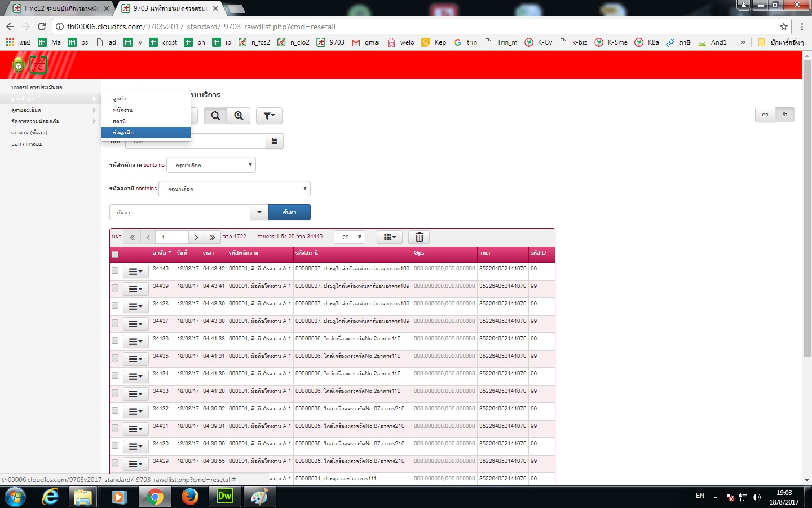Open Internet Explorer from the taskbar
This screenshot has height=508, width=812.
[x=50, y=497]
